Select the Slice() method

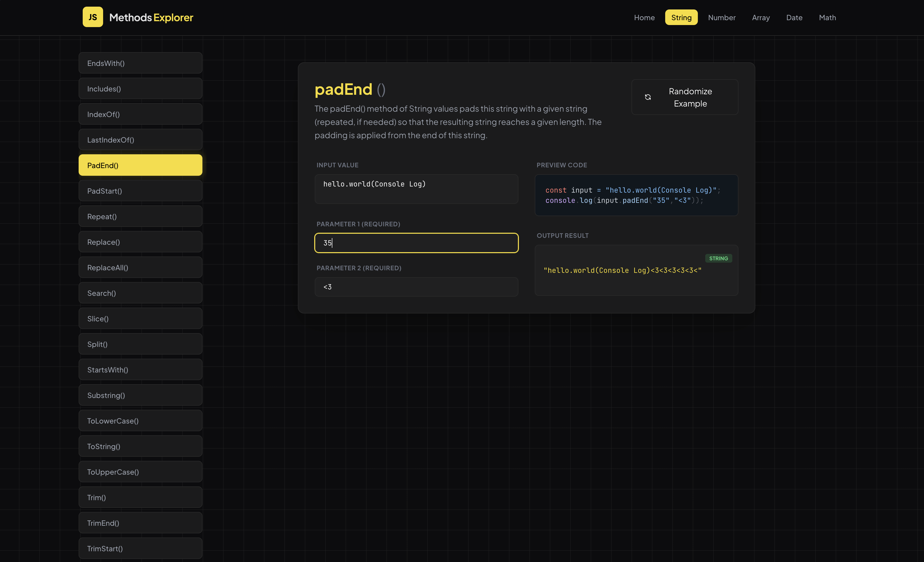(x=141, y=318)
